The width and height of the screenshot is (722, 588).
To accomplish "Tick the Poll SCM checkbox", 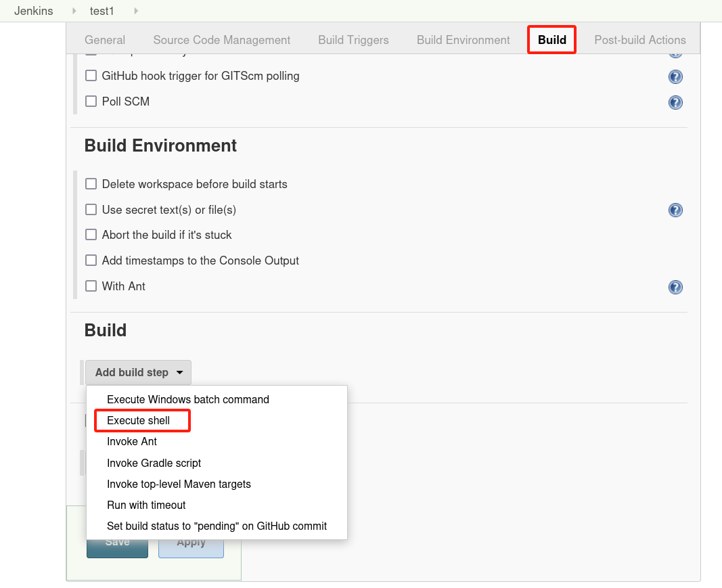I will tap(91, 101).
